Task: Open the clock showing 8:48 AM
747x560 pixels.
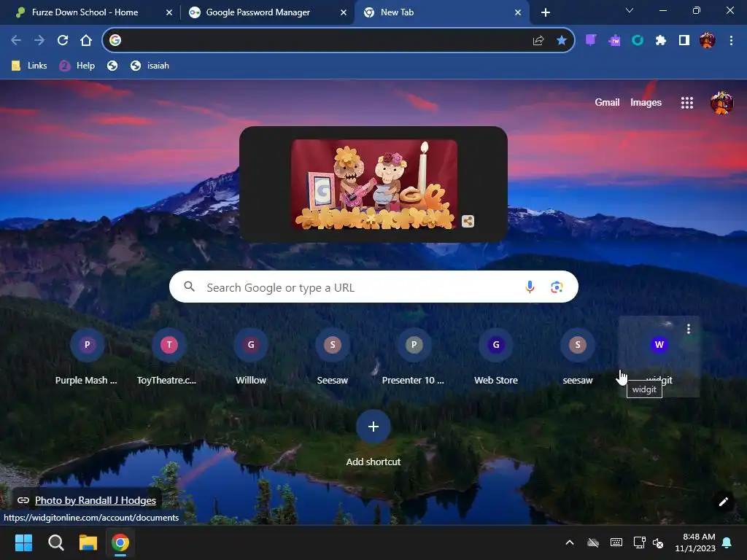Action: coord(695,542)
